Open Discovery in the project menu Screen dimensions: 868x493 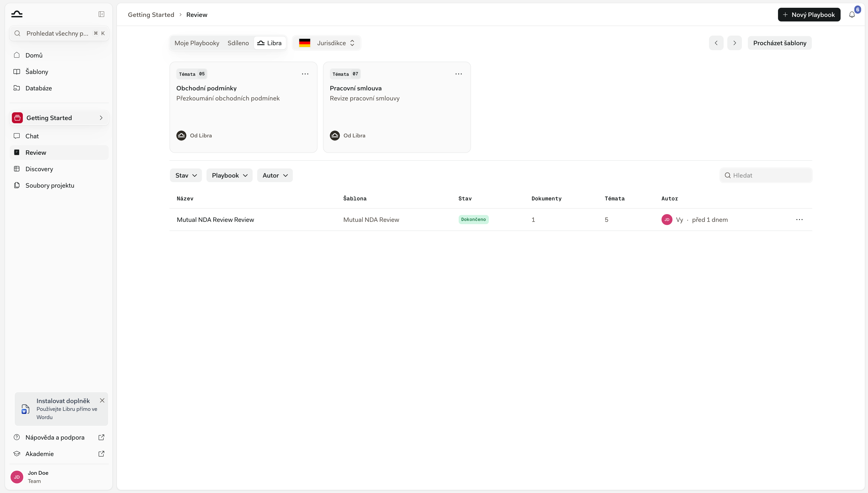click(x=59, y=169)
